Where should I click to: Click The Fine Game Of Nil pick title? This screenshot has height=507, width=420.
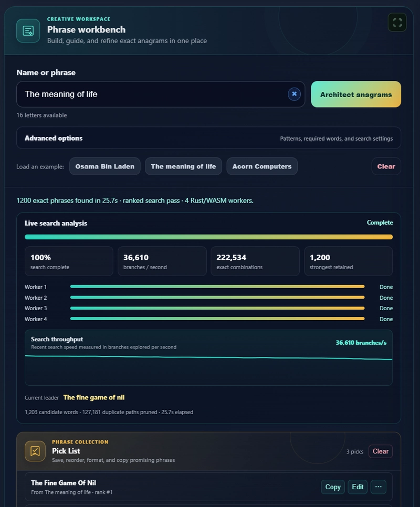click(x=64, y=483)
